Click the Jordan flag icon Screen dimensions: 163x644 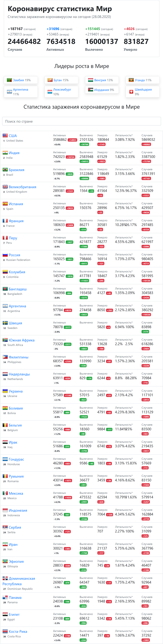pyautogui.click(x=91, y=90)
